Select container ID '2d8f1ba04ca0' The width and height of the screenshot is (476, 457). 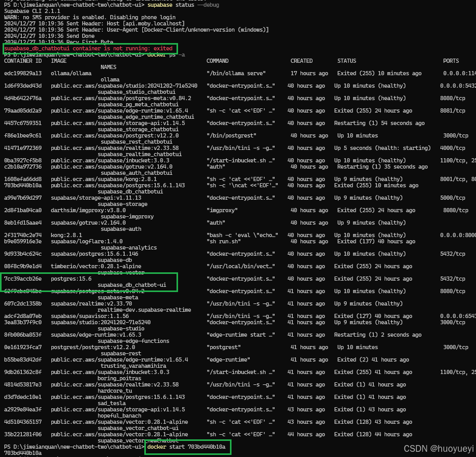point(23,210)
